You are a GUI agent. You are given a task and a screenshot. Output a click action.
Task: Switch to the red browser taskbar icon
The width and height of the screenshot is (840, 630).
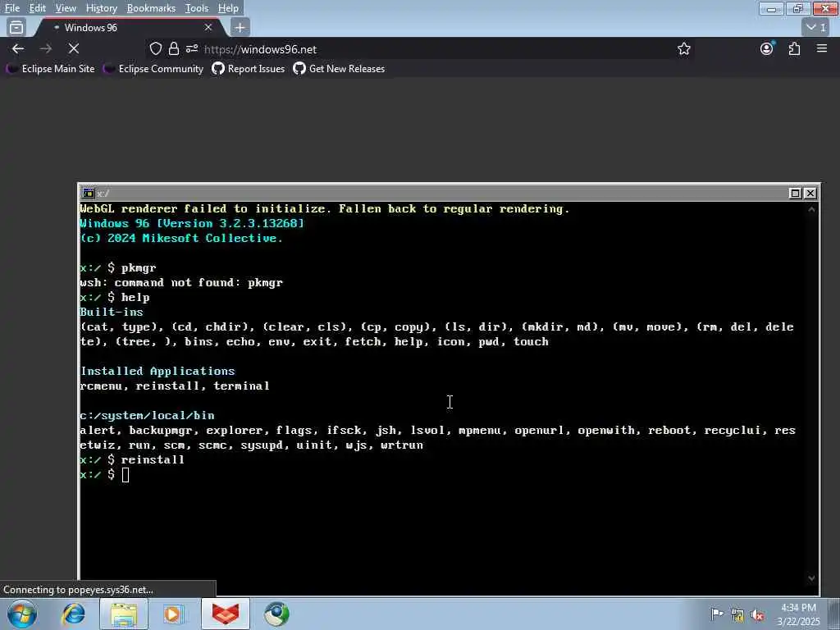point(226,614)
